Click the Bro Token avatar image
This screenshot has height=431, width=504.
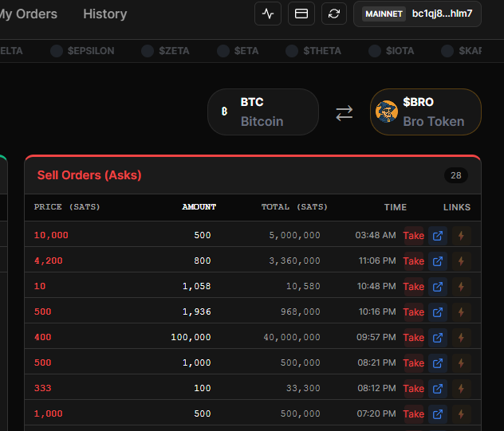click(x=387, y=112)
